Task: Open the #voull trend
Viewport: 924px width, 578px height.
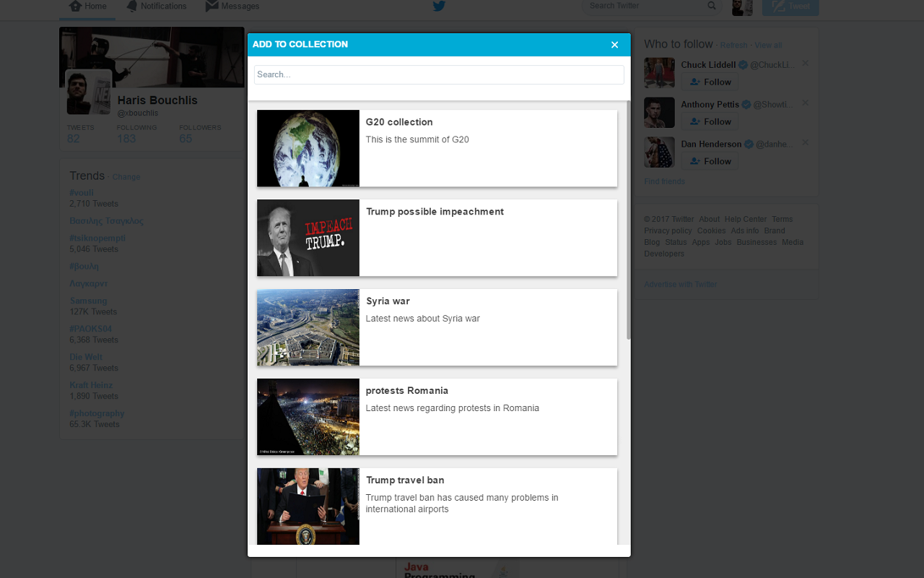Action: pos(82,193)
